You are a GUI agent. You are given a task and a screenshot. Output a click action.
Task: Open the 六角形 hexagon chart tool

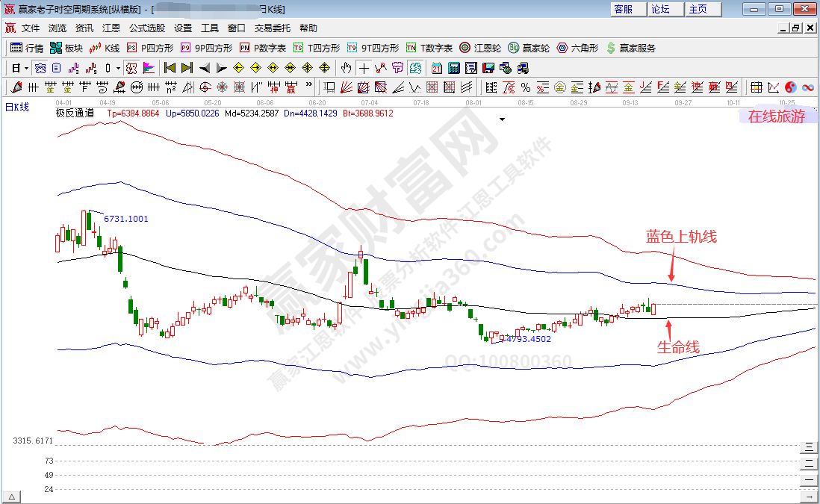coord(577,48)
